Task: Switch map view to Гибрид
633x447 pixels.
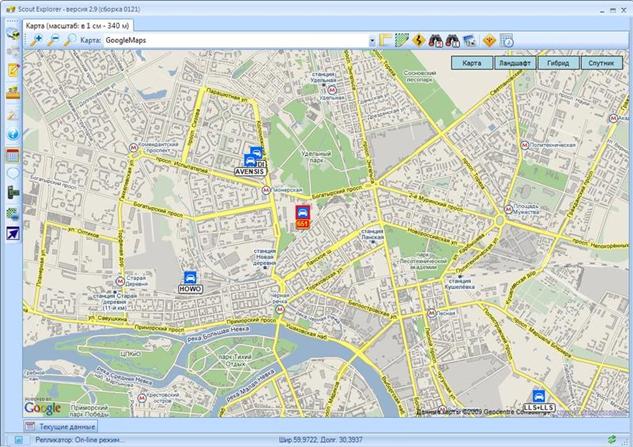Action: pyautogui.click(x=558, y=63)
